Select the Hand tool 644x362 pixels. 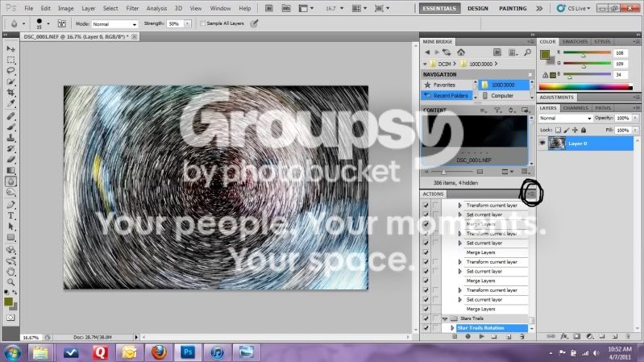(10, 271)
